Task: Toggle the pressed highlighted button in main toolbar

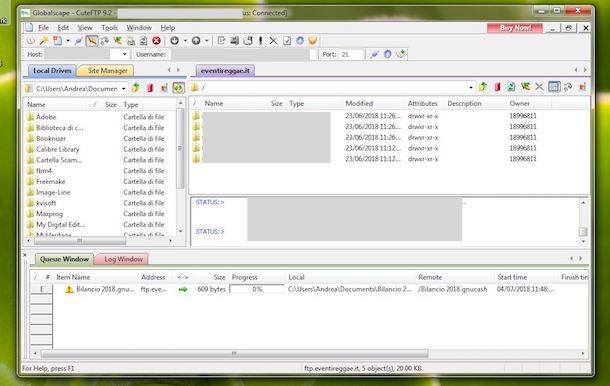Action: [91, 40]
